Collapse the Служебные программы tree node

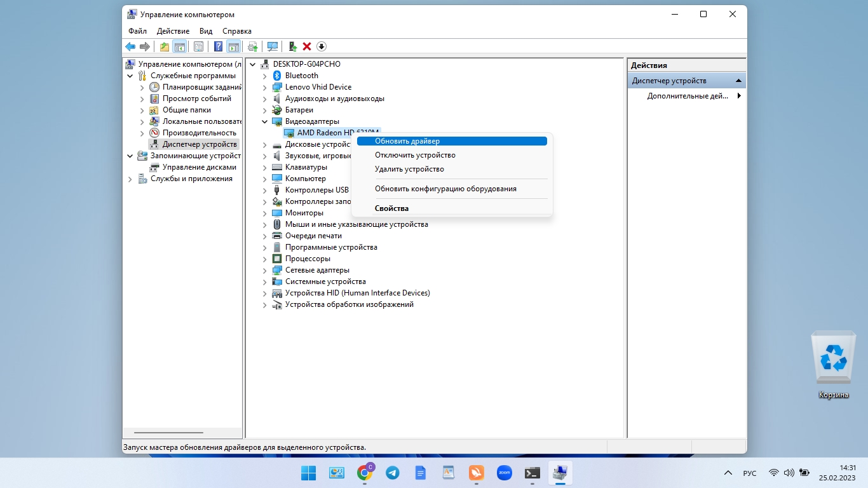130,76
